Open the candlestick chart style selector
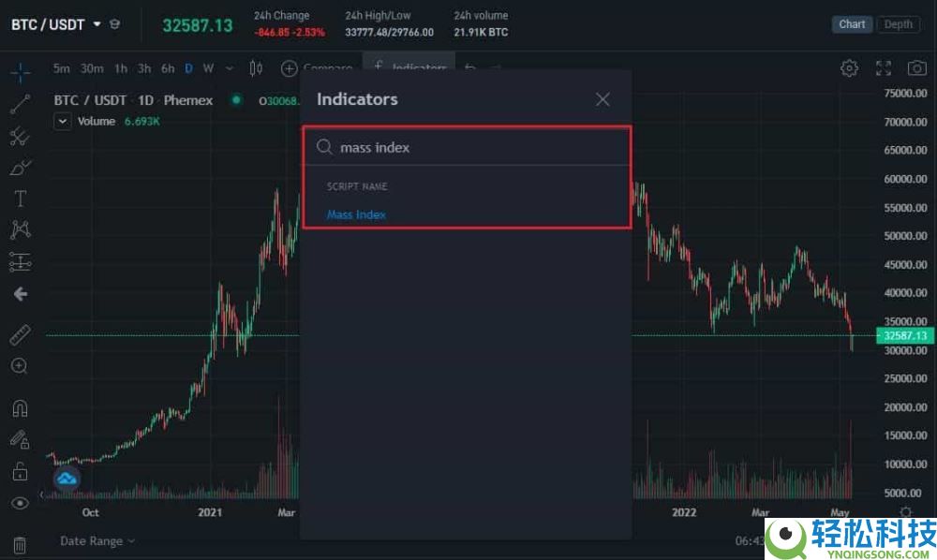Screen dimensions: 937x560 256,68
